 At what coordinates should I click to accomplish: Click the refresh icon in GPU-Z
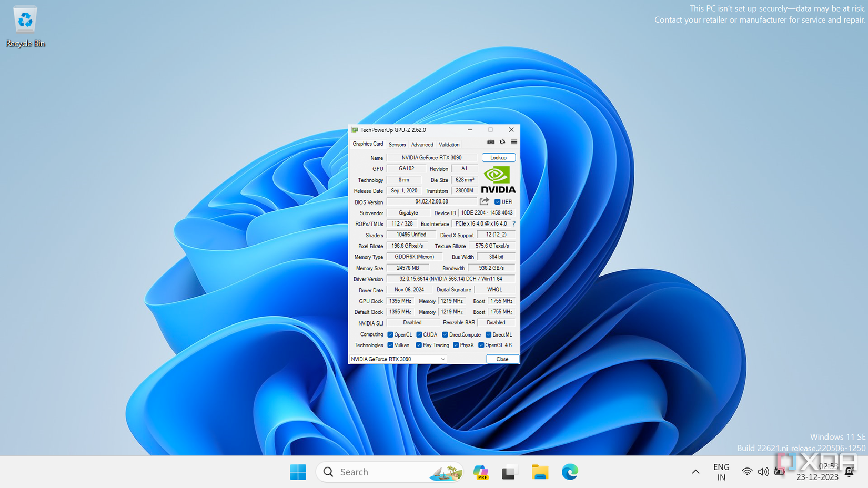(x=502, y=142)
